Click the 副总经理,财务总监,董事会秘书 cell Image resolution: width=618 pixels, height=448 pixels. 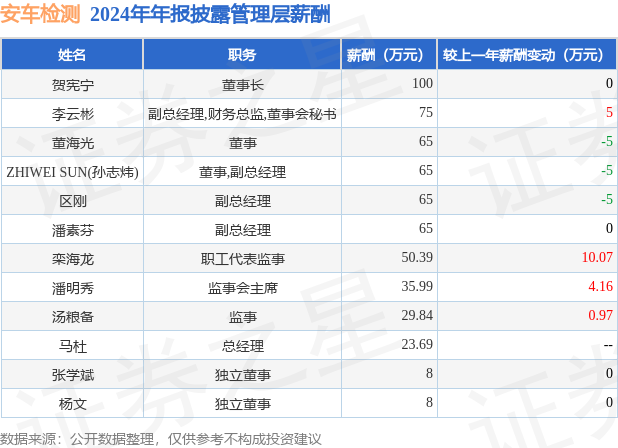pyautogui.click(x=242, y=114)
